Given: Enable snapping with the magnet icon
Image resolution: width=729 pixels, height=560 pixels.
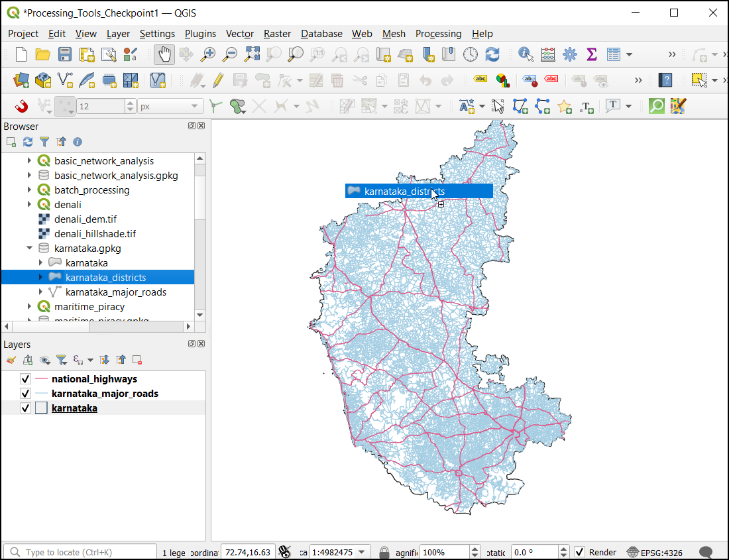Looking at the screenshot, I should point(21,106).
